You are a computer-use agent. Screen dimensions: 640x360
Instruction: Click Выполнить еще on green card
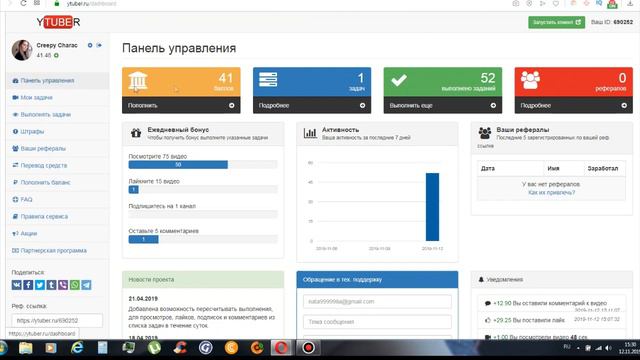(443, 105)
